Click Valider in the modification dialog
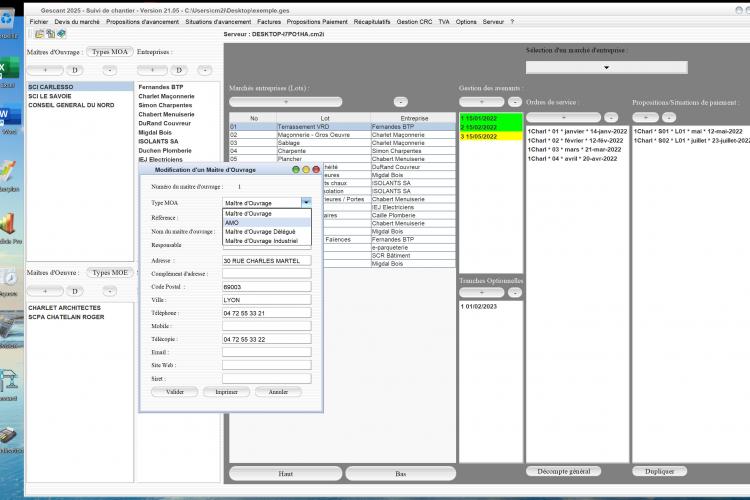 pyautogui.click(x=175, y=392)
